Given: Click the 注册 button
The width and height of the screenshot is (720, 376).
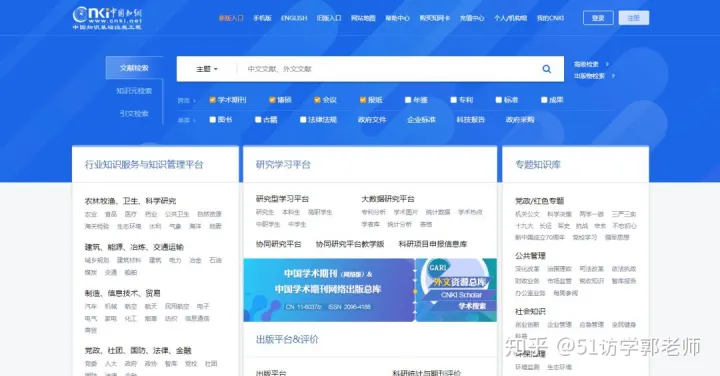Looking at the screenshot, I should (x=634, y=18).
